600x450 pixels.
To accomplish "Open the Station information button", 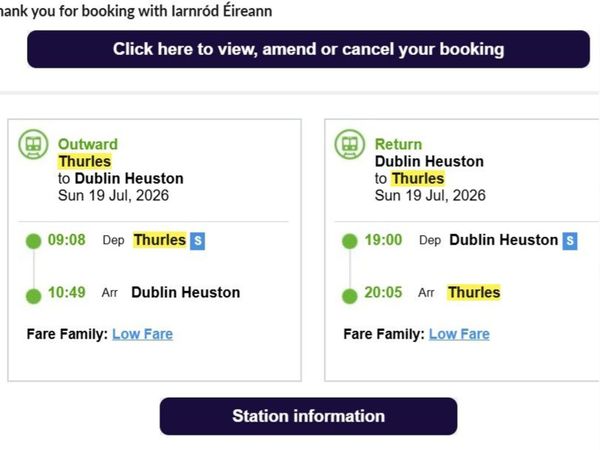I will click(308, 416).
